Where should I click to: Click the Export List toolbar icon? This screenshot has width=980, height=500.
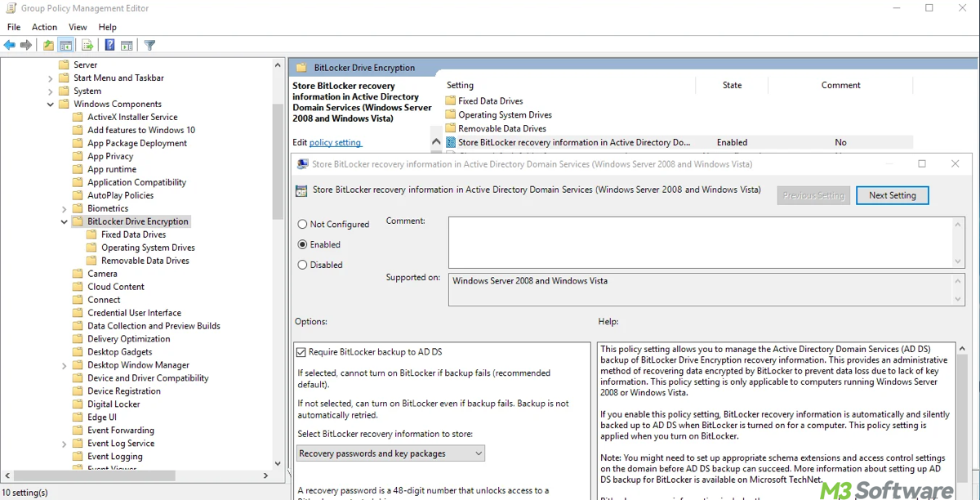tap(87, 46)
